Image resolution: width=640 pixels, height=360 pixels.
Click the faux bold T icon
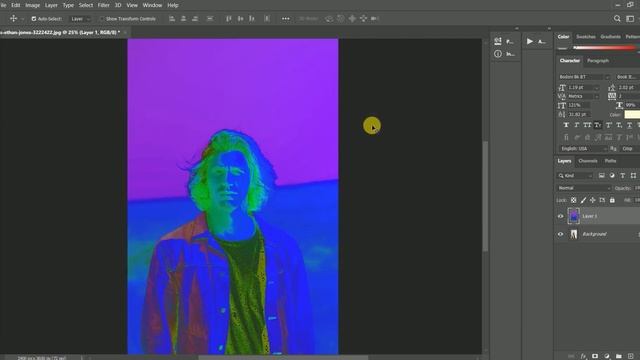tap(566, 125)
